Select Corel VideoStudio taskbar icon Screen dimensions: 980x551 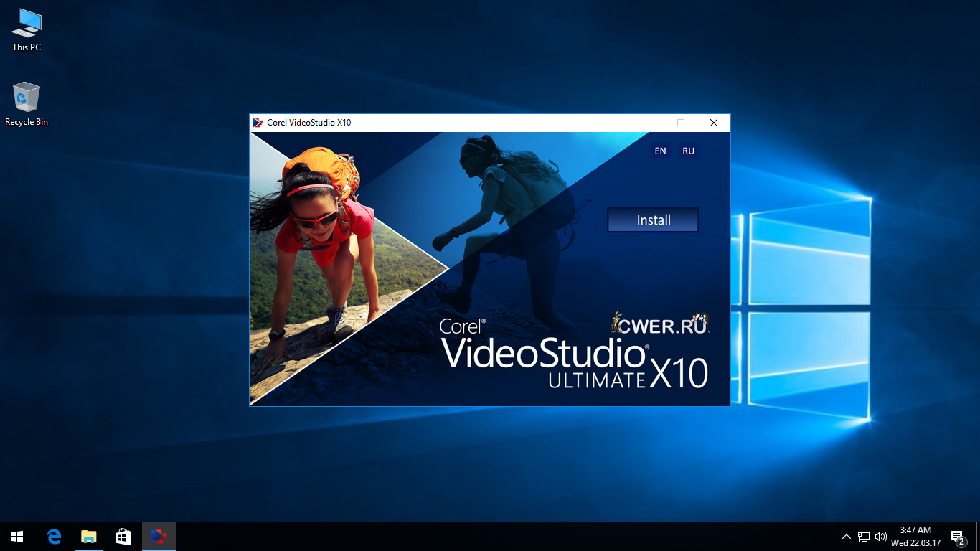pos(159,537)
